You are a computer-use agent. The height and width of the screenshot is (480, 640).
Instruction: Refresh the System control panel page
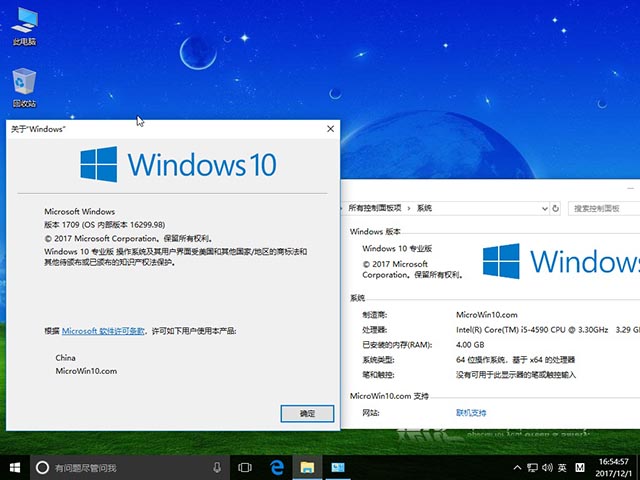point(556,209)
